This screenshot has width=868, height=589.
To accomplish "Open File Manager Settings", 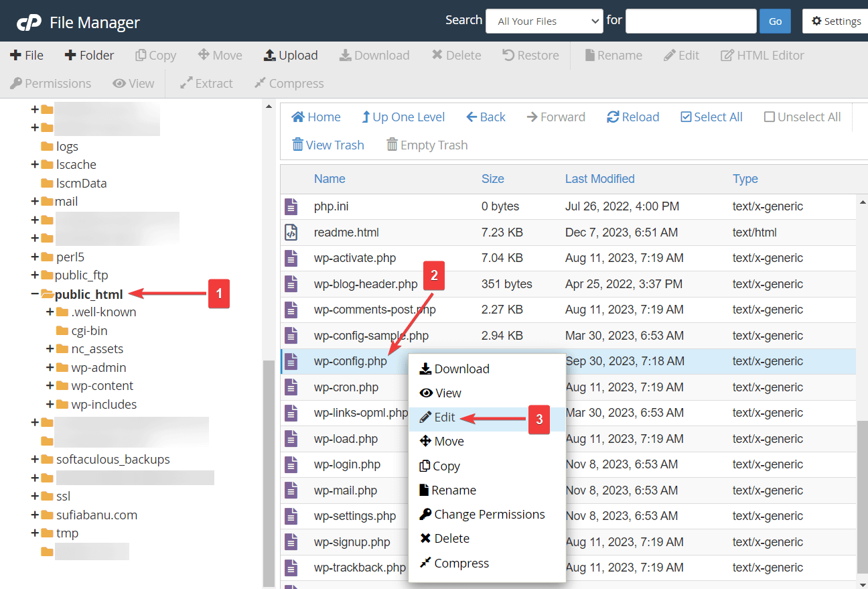I will click(x=835, y=21).
